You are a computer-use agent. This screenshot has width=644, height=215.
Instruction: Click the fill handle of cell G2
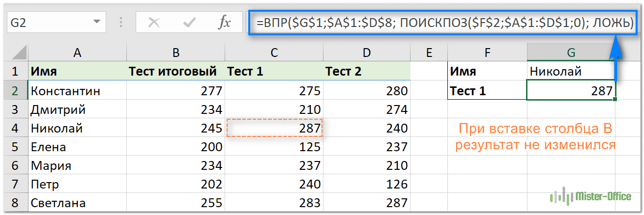[615, 100]
